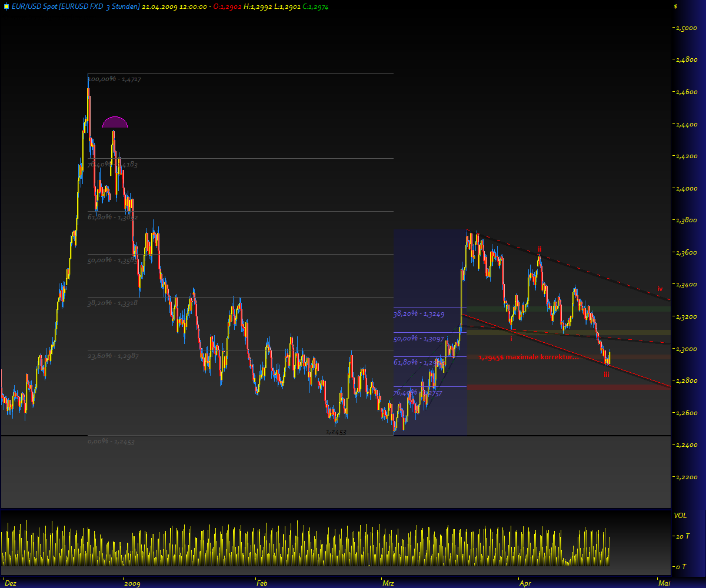This screenshot has width=706, height=588.
Task: Select the 'iii' wave marker at the recent low
Action: click(x=607, y=374)
